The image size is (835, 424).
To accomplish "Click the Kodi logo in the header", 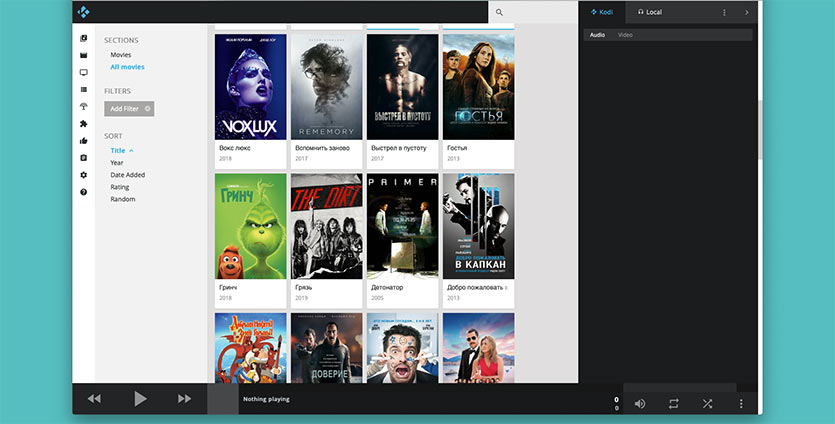I will click(x=84, y=12).
